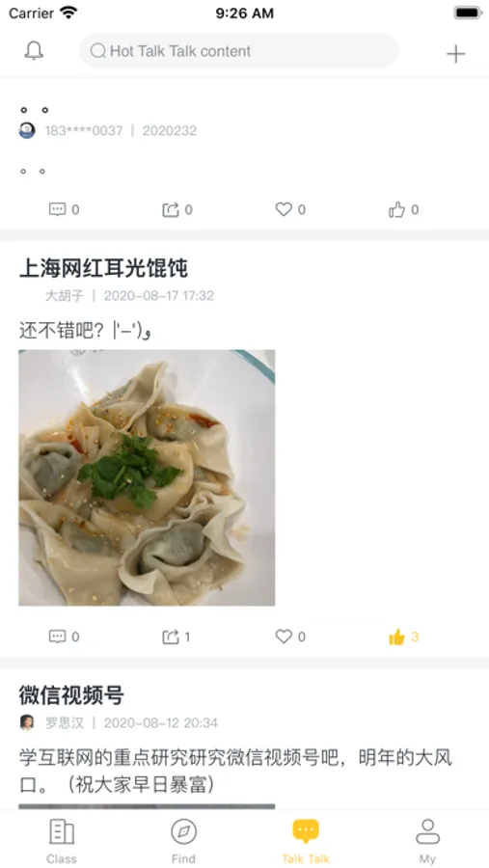This screenshot has width=489, height=868.
Task: Open the post titled 微信视频号
Action: (x=71, y=695)
